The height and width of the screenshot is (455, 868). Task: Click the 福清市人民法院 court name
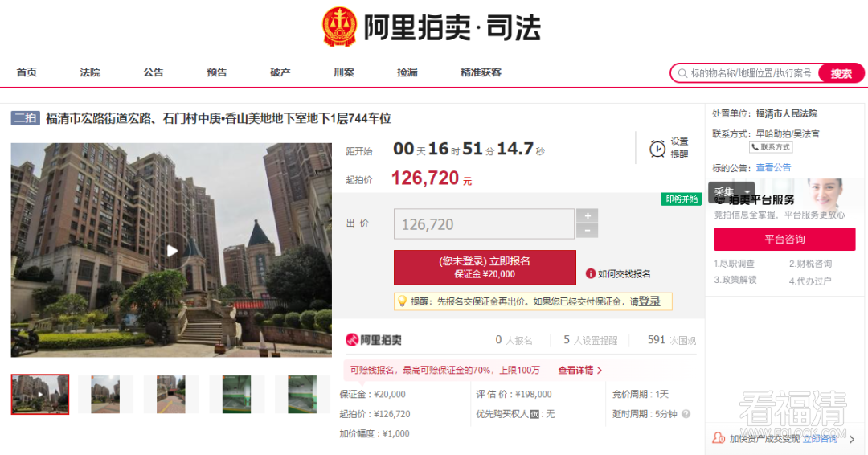pos(787,113)
